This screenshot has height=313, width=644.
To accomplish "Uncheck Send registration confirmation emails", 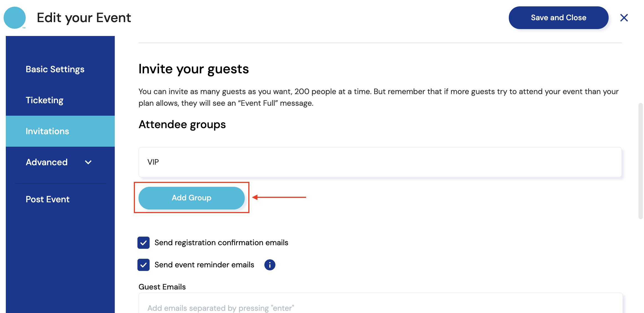I will point(144,243).
